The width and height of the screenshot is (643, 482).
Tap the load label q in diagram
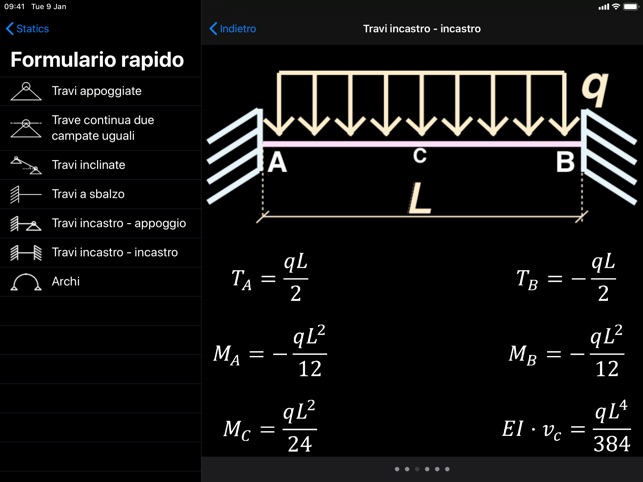click(x=595, y=89)
